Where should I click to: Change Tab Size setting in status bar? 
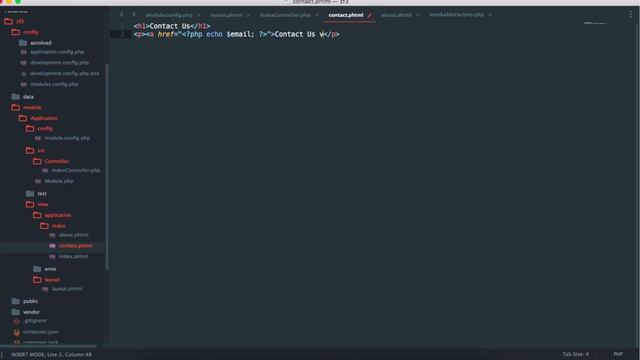576,354
